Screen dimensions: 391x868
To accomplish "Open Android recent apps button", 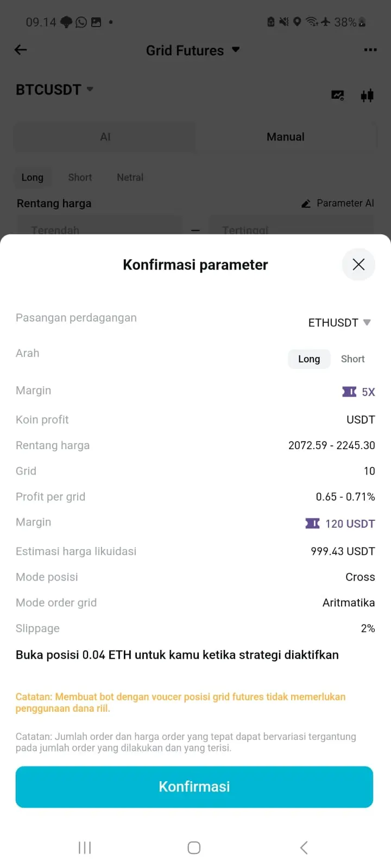I will point(85,847).
